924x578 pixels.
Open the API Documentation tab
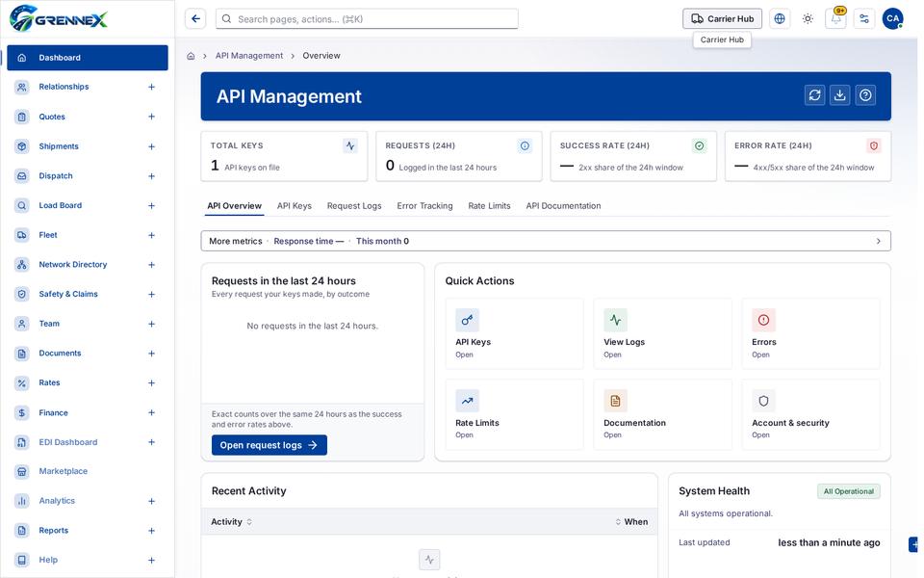[x=563, y=206]
